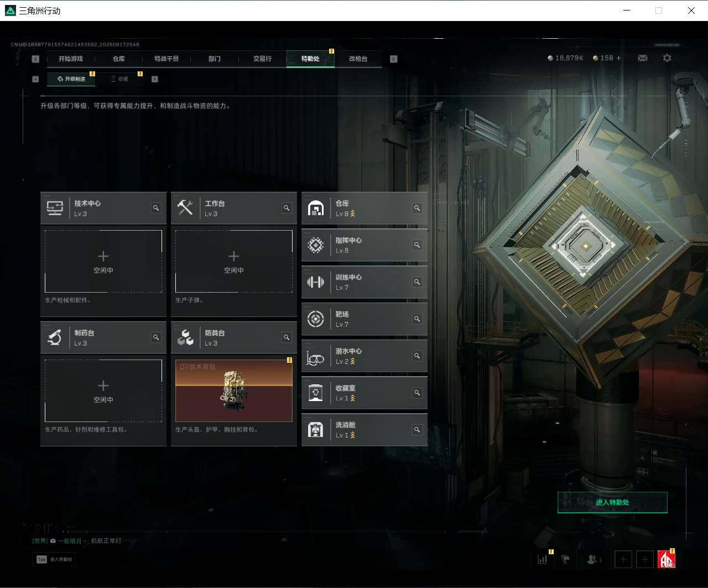Click the 收藏室 display case icon
Image resolution: width=708 pixels, height=588 pixels.
coord(315,393)
